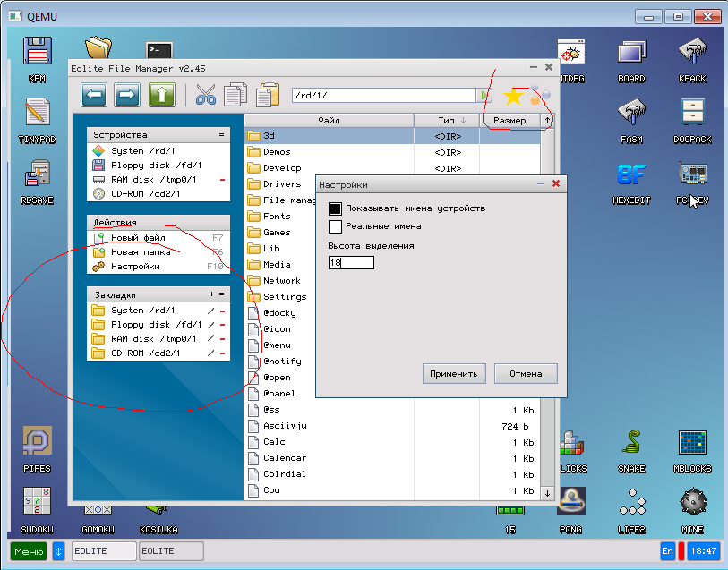Image resolution: width=728 pixels, height=570 pixels.
Task: Click the forward arrow navigation button
Action: (x=127, y=95)
